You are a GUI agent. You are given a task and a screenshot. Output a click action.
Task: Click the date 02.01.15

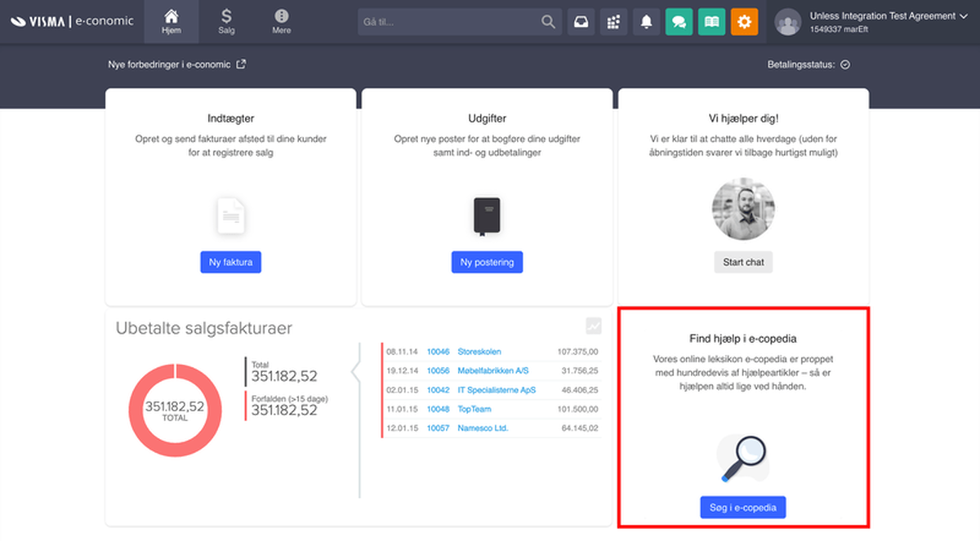402,390
